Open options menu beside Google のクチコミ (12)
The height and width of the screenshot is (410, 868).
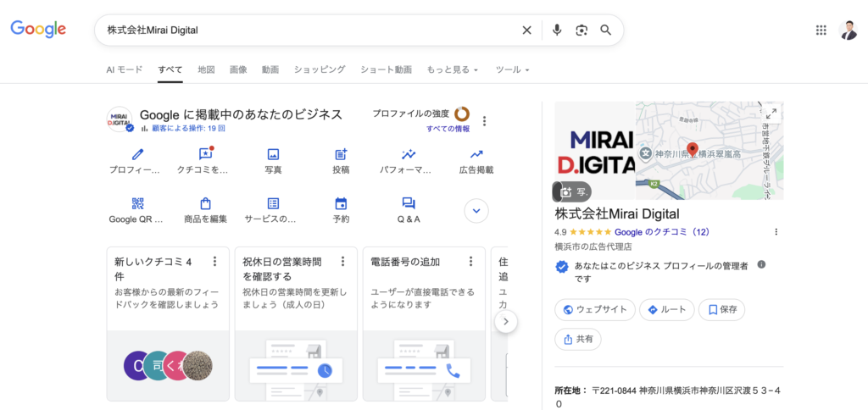(776, 232)
